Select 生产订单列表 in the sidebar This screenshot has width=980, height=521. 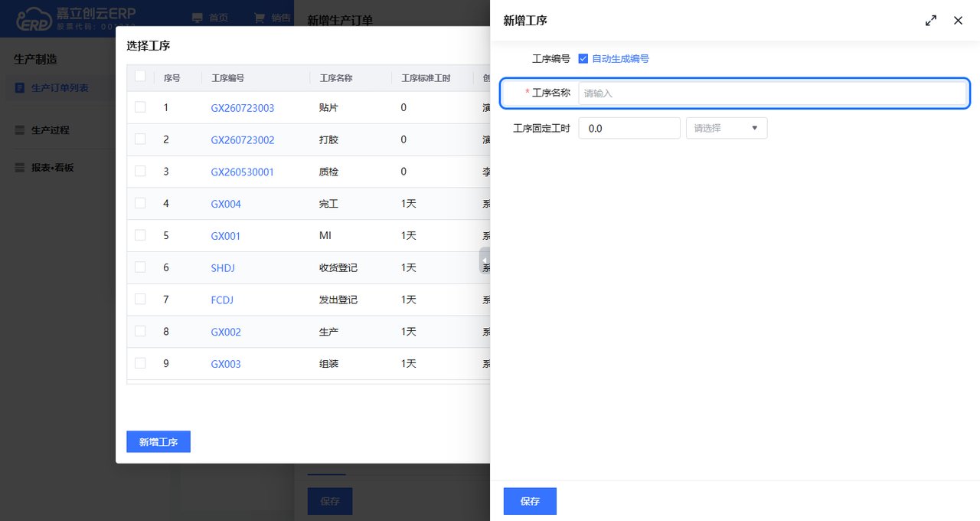[x=60, y=88]
